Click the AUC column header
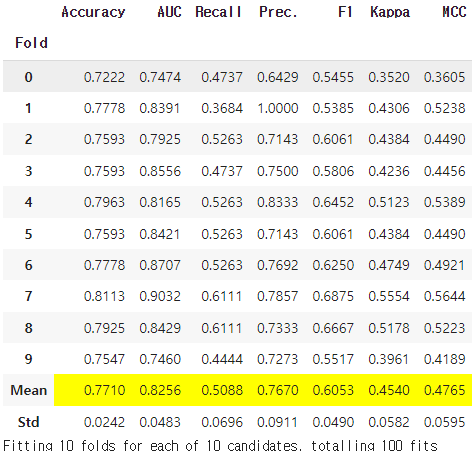The image size is (476, 452). [169, 12]
